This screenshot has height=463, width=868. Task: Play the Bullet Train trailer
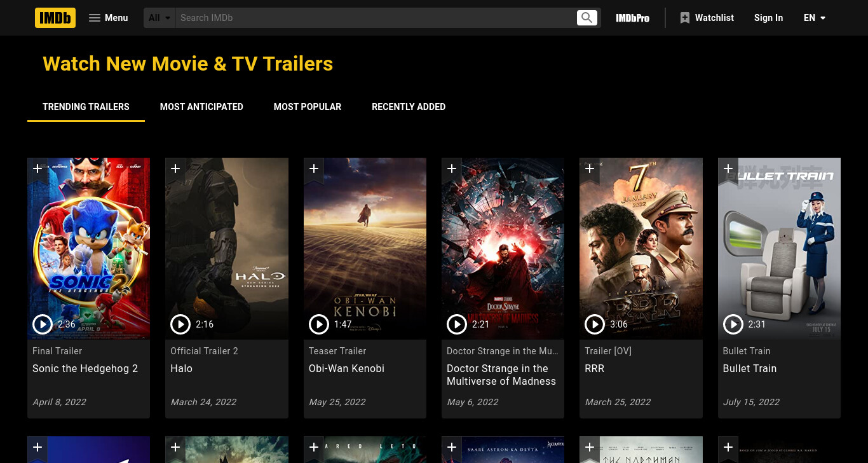coord(733,324)
